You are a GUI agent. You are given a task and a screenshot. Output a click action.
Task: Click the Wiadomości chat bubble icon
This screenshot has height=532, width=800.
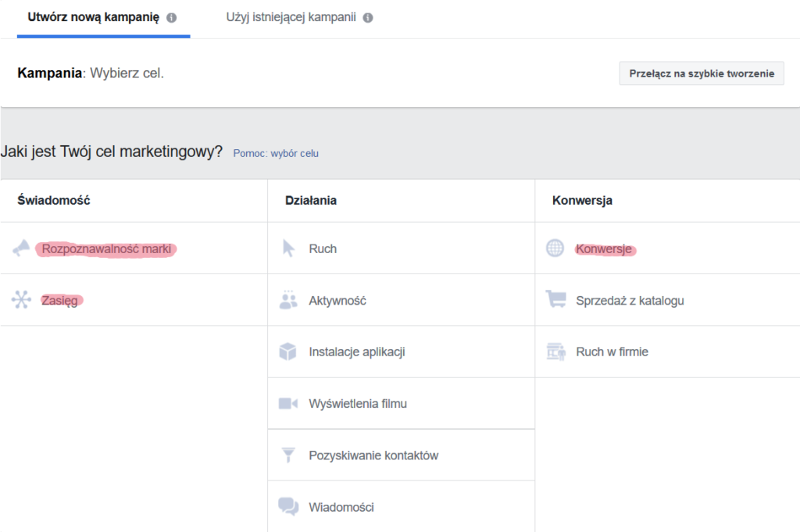pos(290,506)
